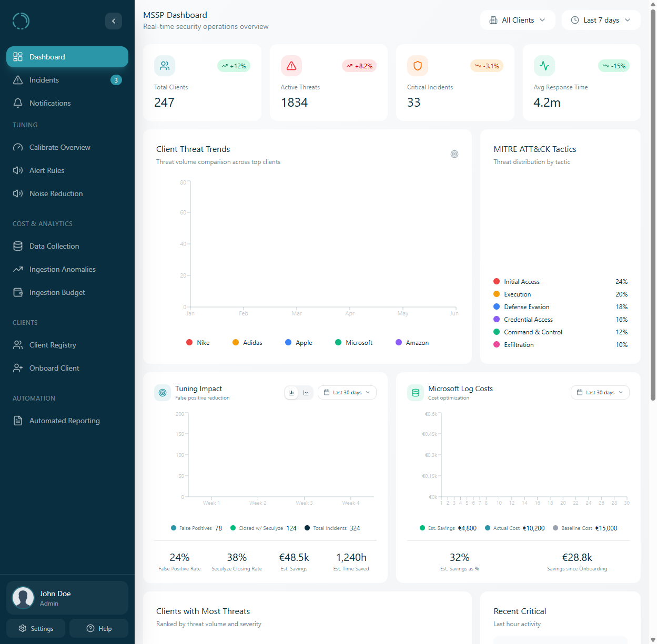Open Tuning Impact Last 30 days dropdown

coord(347,393)
